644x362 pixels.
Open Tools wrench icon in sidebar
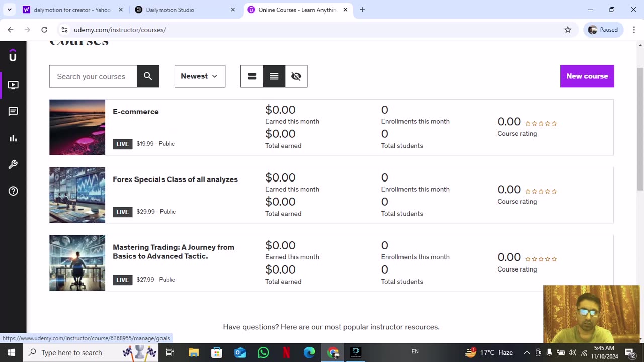coord(13,164)
